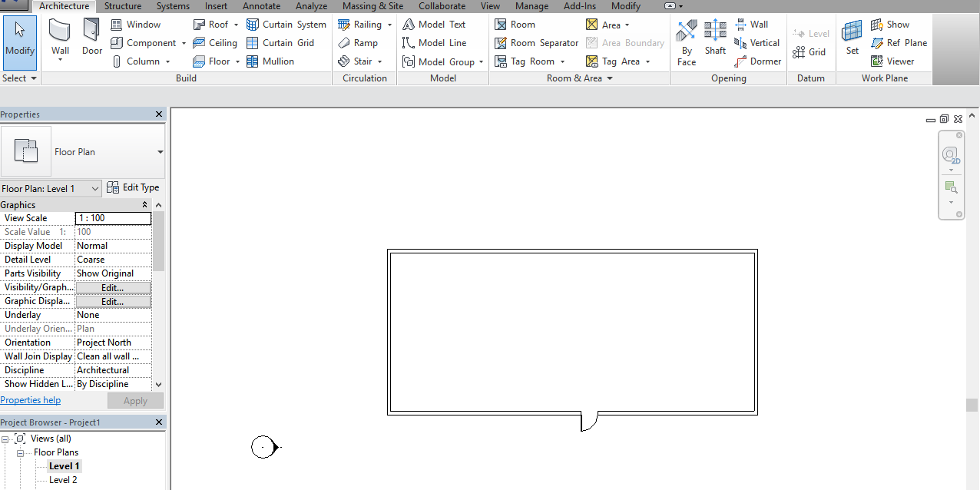Click the Curtain Grid tool
This screenshot has height=490, width=980.
[280, 43]
